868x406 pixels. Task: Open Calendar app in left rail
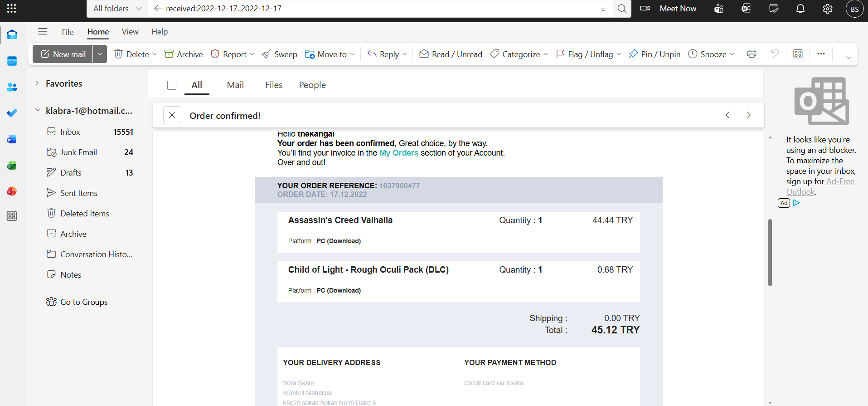(x=12, y=61)
